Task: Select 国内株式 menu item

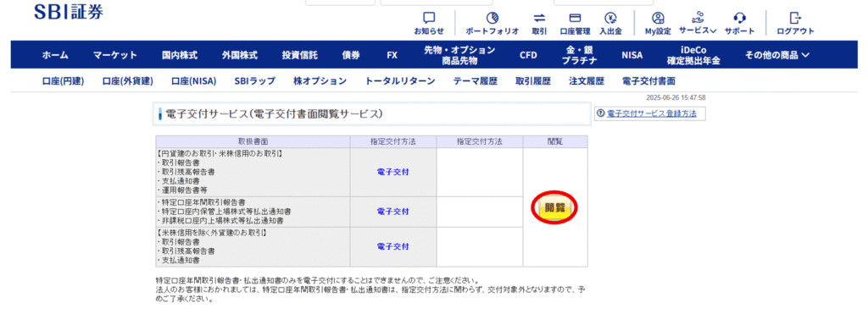Action: coord(180,55)
